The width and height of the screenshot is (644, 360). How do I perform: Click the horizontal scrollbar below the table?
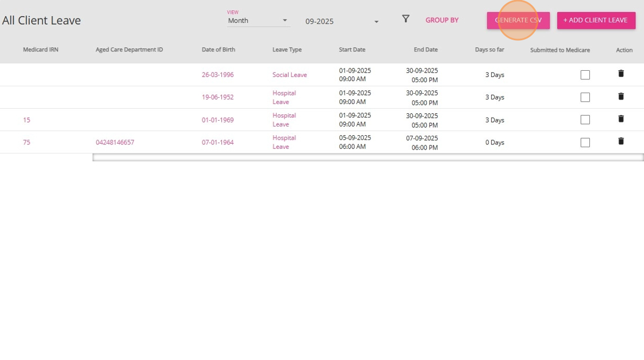[368, 158]
